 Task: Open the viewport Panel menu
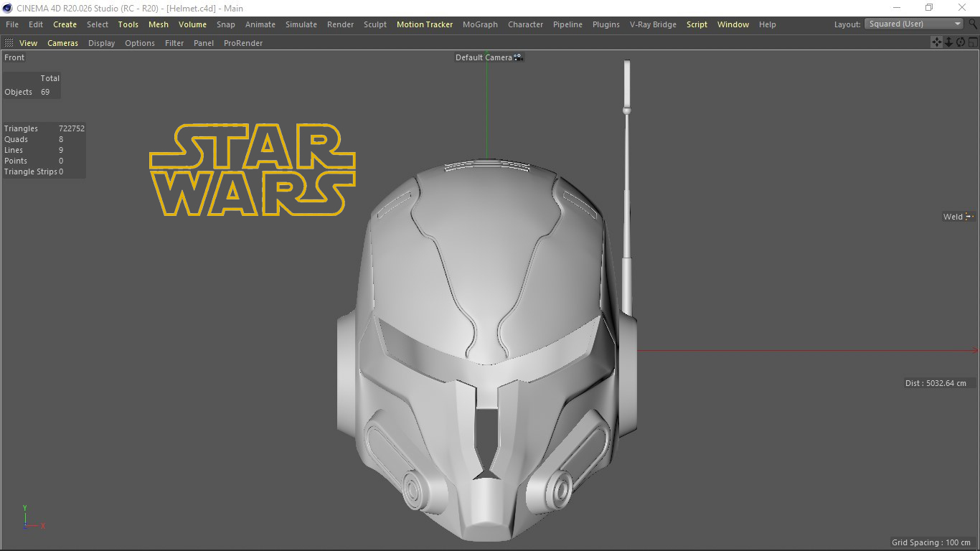click(204, 43)
